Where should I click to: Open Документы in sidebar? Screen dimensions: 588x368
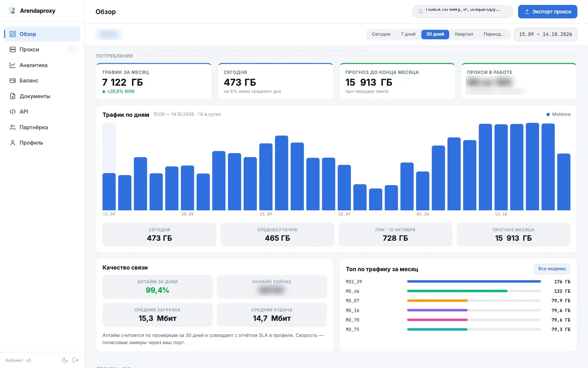(x=42, y=96)
